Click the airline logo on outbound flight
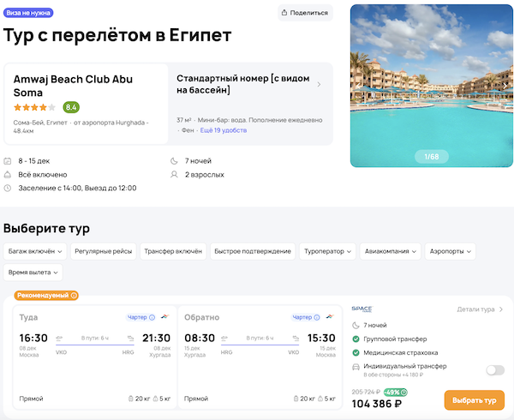Screen dimensions: 514x420 pos(164,317)
